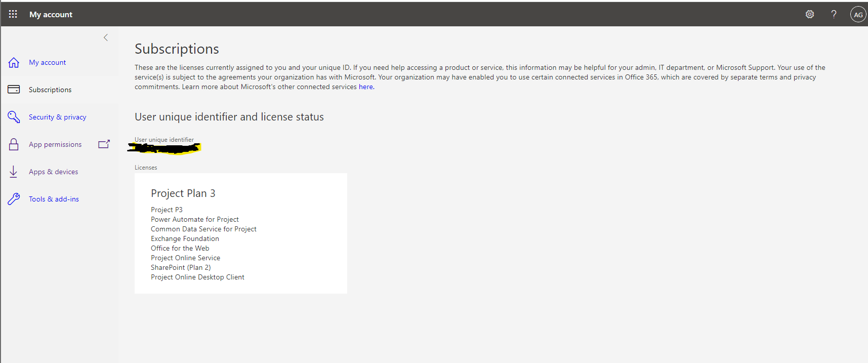Click the external link icon for App permissions
The height and width of the screenshot is (363, 868).
104,144
